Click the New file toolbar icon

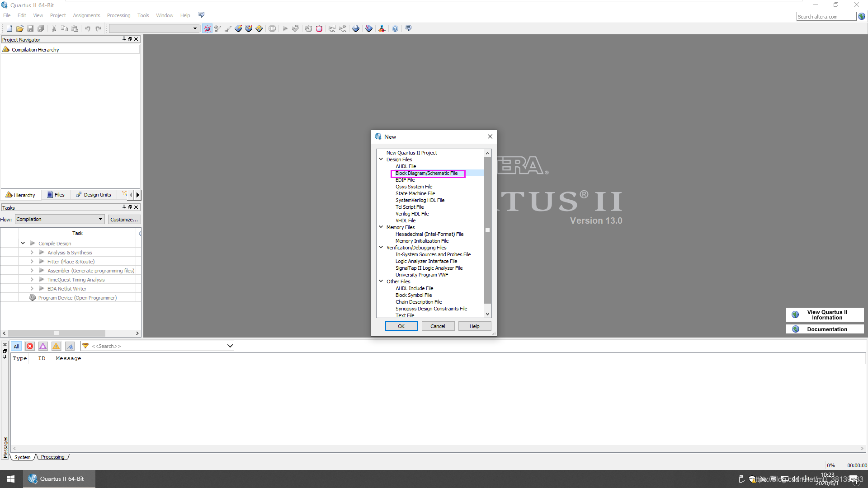9,28
